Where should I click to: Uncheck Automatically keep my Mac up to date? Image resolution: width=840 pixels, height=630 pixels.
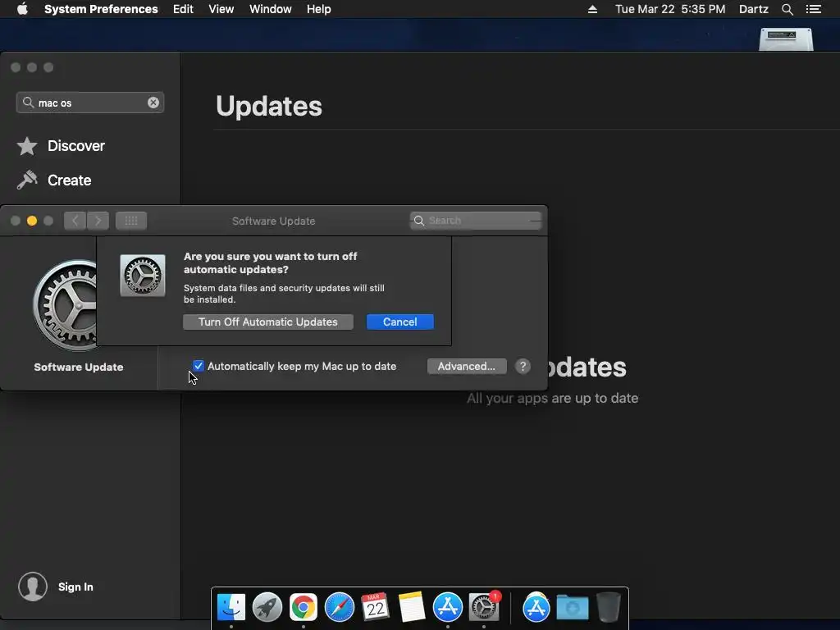tap(199, 366)
